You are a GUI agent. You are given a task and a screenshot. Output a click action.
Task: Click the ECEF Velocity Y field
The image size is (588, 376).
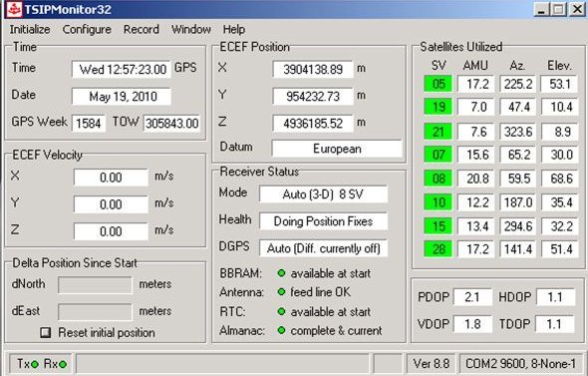(111, 204)
